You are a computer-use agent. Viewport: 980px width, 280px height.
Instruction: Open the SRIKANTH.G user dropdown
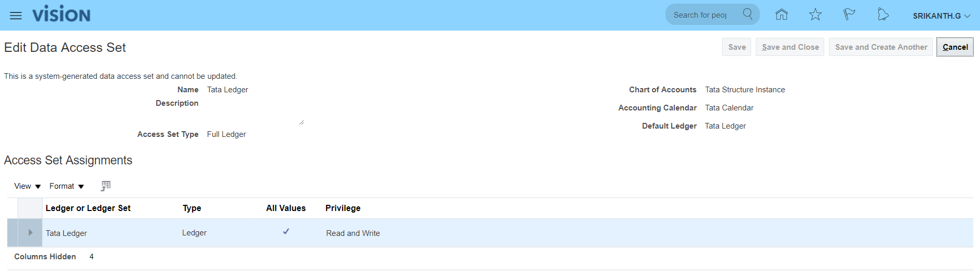click(941, 16)
